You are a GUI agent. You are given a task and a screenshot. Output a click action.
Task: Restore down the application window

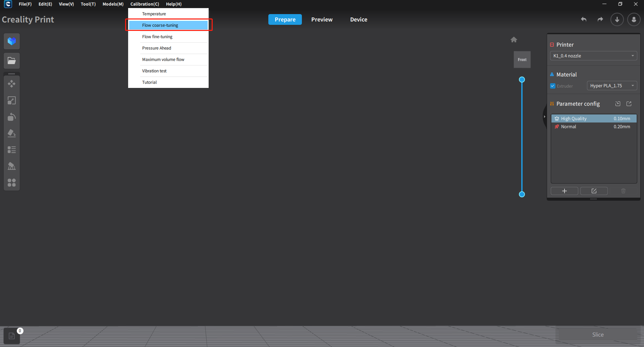tap(620, 4)
